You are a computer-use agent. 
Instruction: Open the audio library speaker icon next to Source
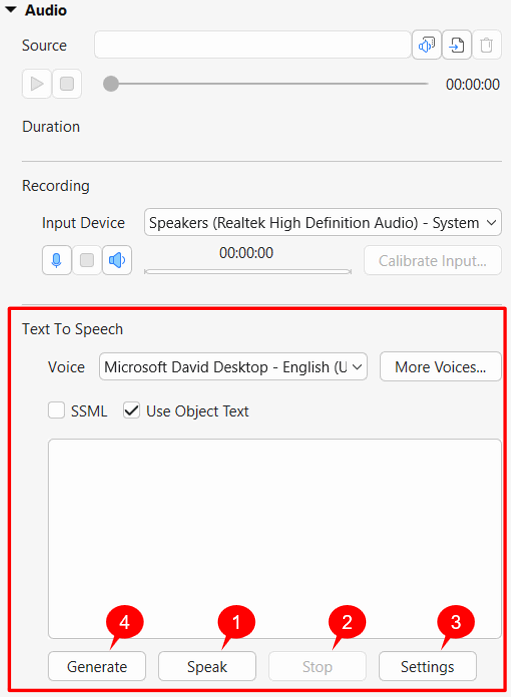[427, 45]
